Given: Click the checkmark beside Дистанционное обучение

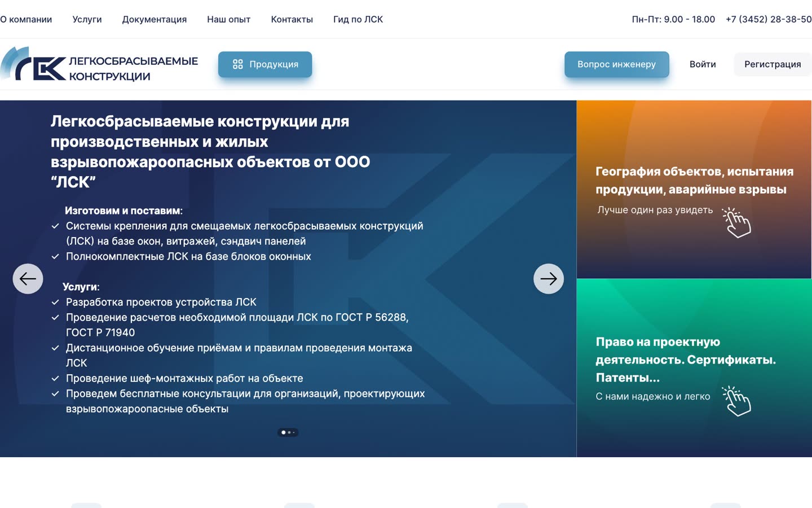Looking at the screenshot, I should click(x=55, y=348).
